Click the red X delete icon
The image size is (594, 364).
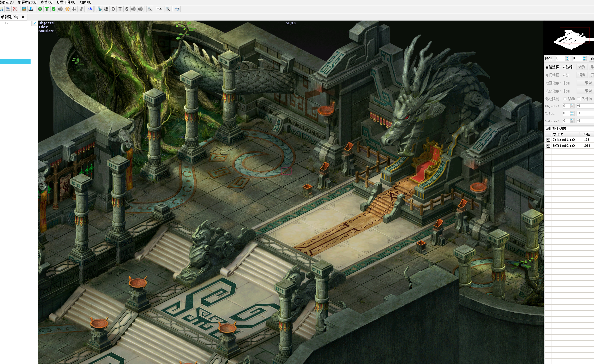pyautogui.click(x=15, y=9)
